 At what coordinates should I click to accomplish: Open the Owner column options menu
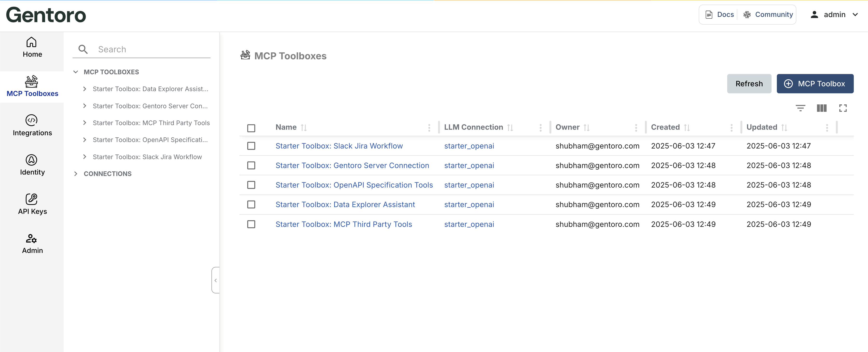tap(636, 128)
